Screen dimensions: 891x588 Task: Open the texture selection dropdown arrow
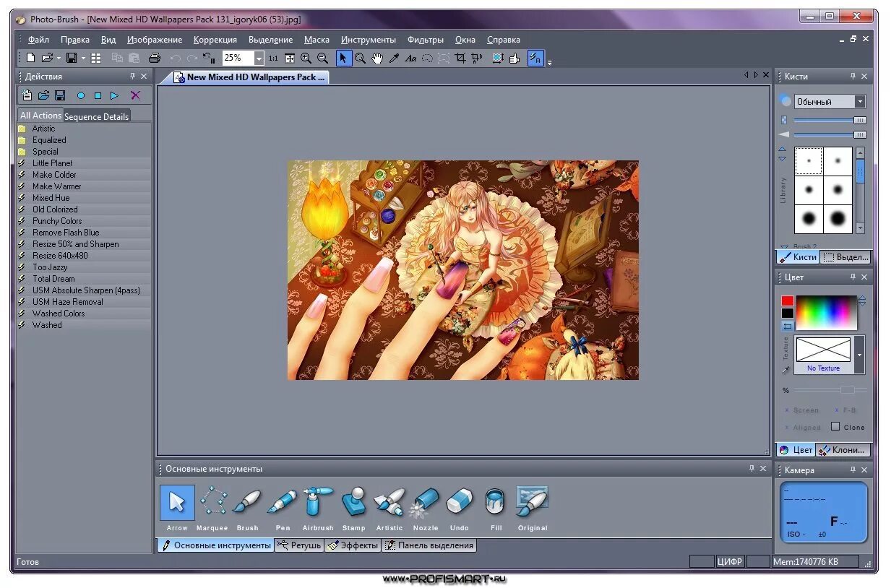click(x=859, y=355)
